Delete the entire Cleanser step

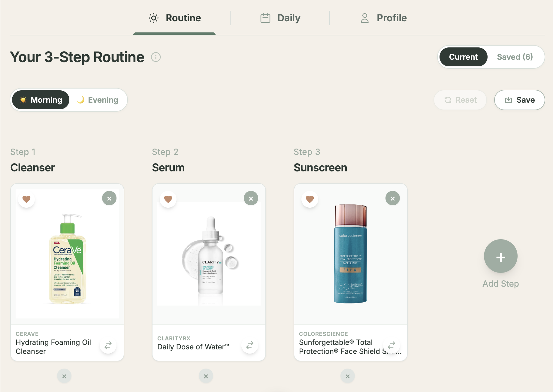pos(64,376)
